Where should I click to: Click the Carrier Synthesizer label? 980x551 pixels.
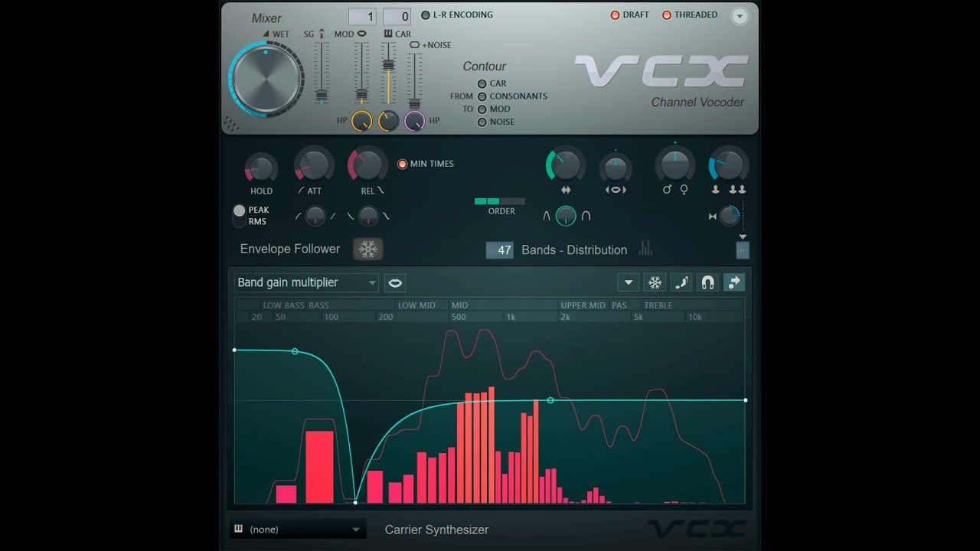click(436, 530)
